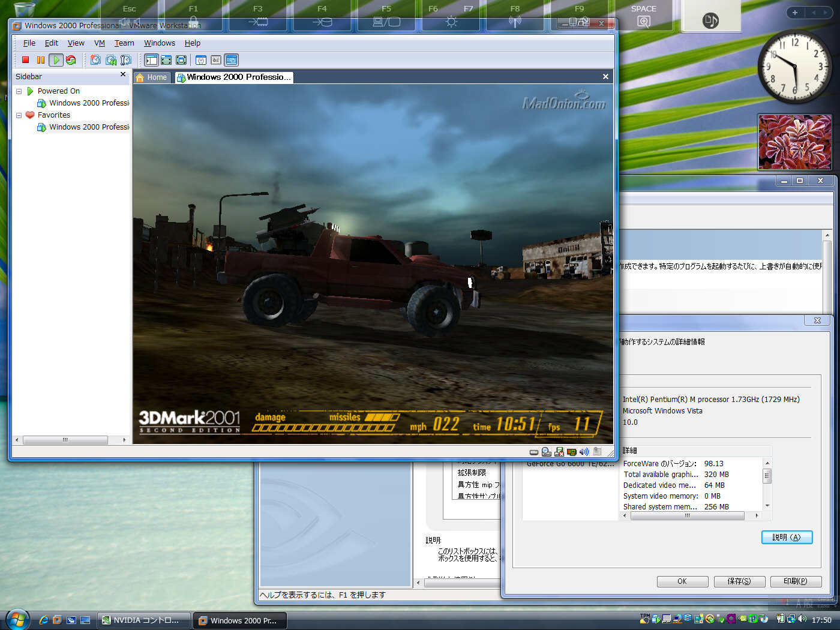The height and width of the screenshot is (630, 840).
Task: Switch to Quick Switch mode icon
Action: click(x=166, y=60)
